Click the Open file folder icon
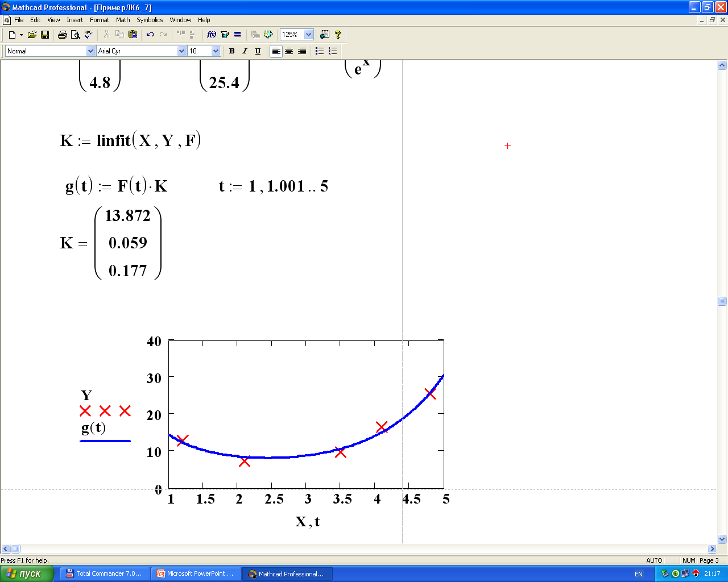The image size is (728, 582). point(32,35)
